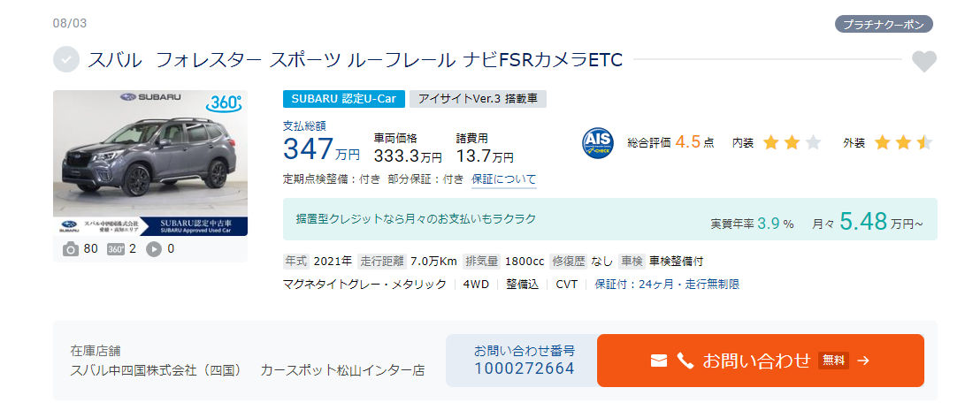Add this Forester to favorites via heart icon

point(923,61)
